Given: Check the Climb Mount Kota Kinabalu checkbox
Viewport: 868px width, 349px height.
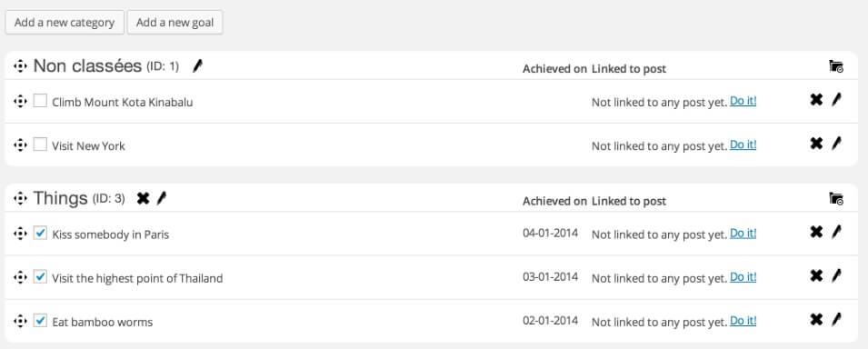Looking at the screenshot, I should tap(40, 101).
